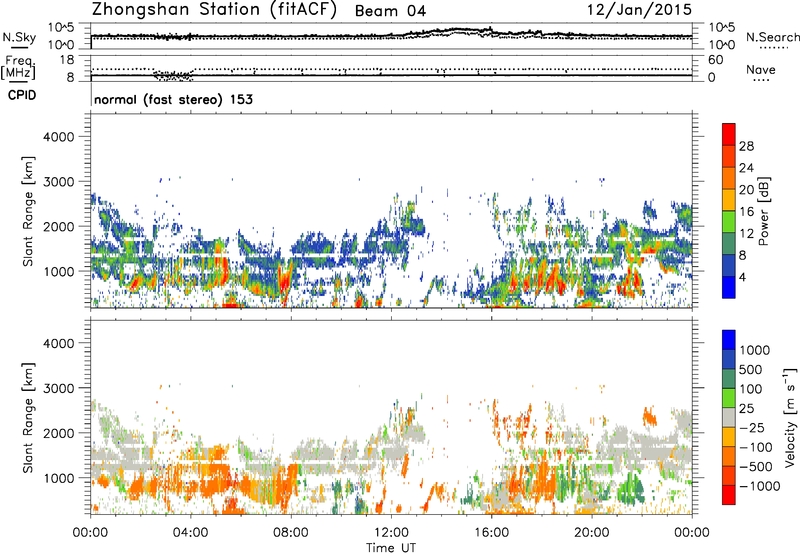Select the 'N.Sky' legend label
The image size is (800, 554).
19,37
